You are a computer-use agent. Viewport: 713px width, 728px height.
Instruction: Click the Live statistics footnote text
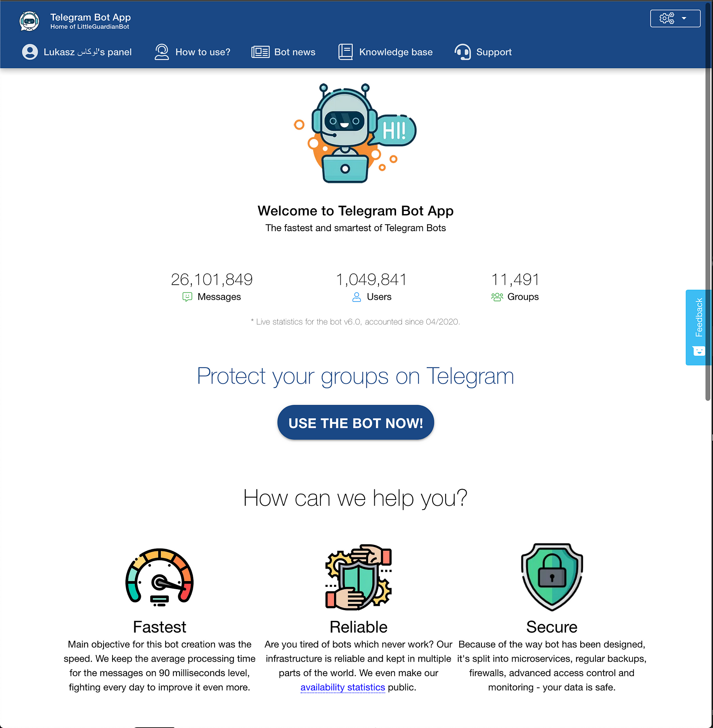(x=355, y=322)
